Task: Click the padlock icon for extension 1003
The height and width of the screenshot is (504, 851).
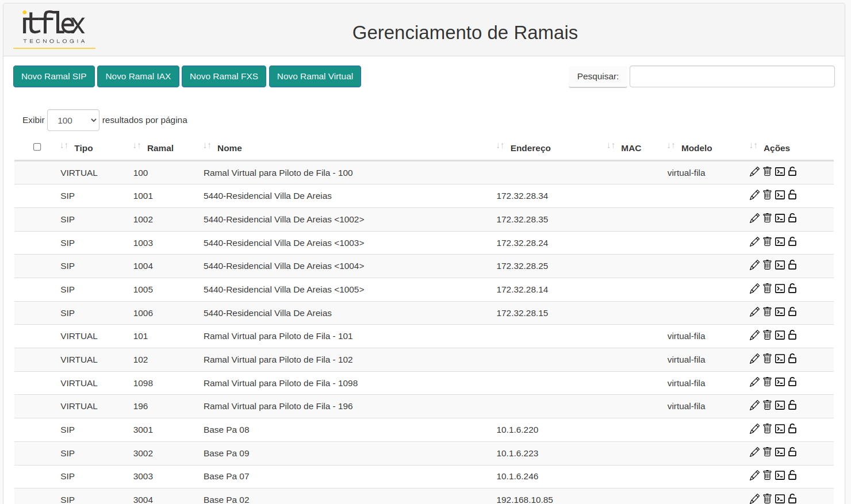Action: [x=792, y=241]
